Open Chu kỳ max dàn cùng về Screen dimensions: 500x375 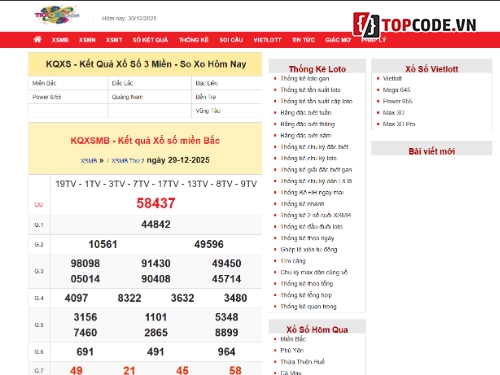tap(314, 272)
